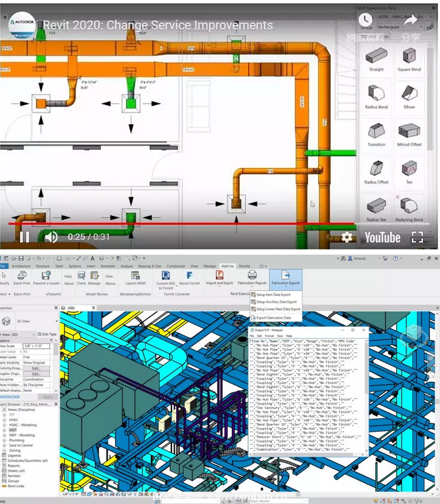Expand the HVAC views node
The height and width of the screenshot is (504, 440).
click(4, 420)
